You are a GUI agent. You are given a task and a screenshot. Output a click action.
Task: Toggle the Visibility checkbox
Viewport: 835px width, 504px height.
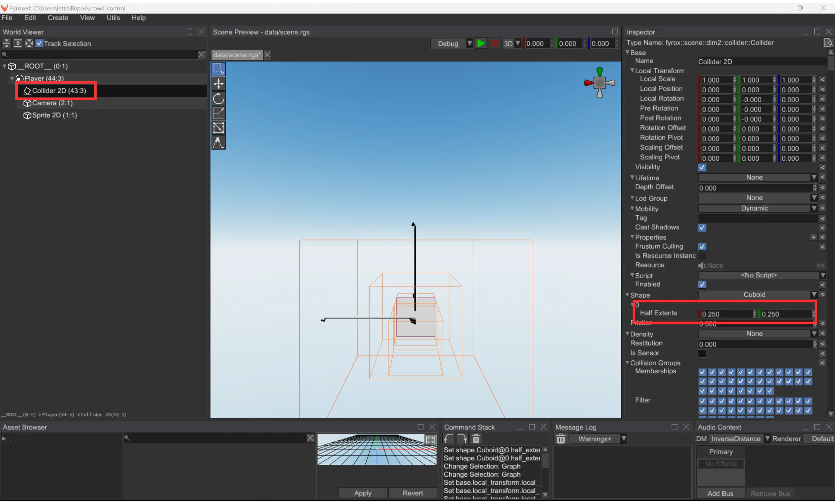702,167
